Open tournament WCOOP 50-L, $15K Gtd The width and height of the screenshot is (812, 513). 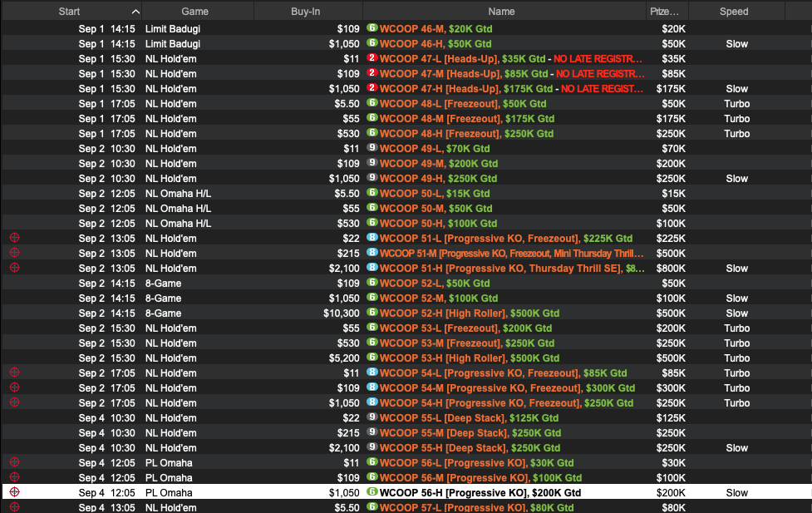(435, 194)
